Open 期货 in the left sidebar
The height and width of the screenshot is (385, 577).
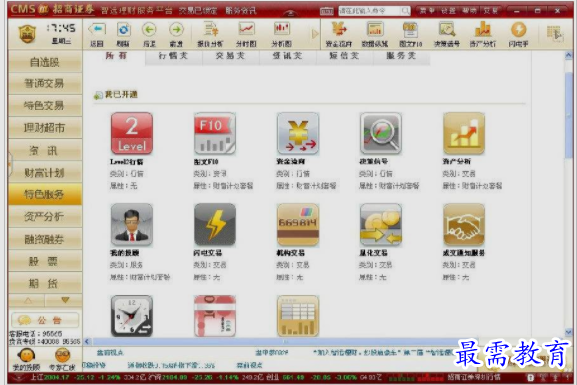(x=45, y=283)
